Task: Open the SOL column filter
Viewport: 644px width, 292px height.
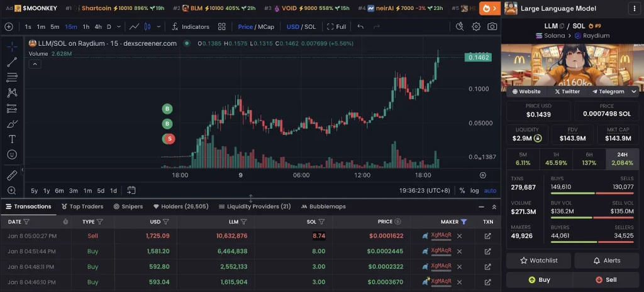Action: point(321,222)
